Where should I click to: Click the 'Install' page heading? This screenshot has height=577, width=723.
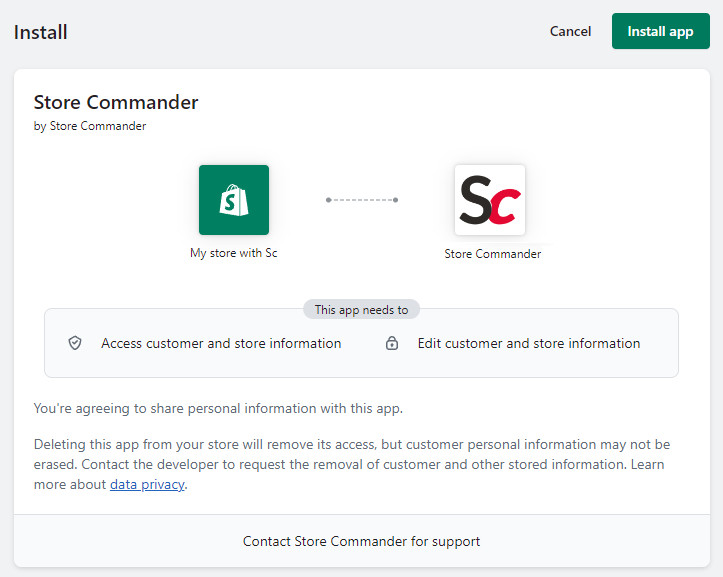[41, 32]
